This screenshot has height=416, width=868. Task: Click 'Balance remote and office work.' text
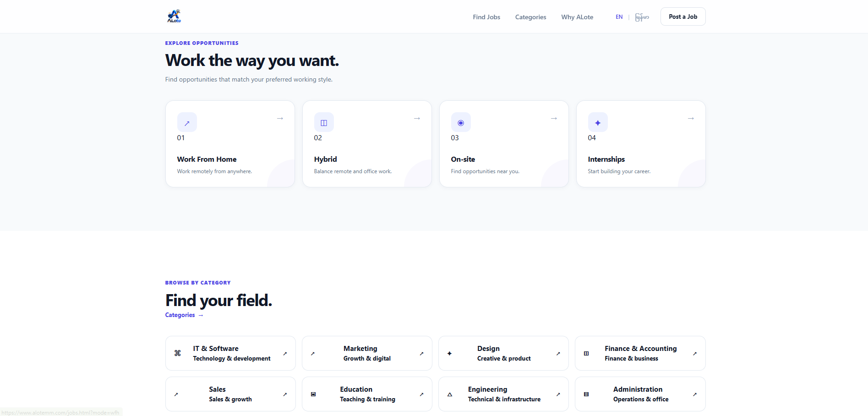(x=353, y=171)
